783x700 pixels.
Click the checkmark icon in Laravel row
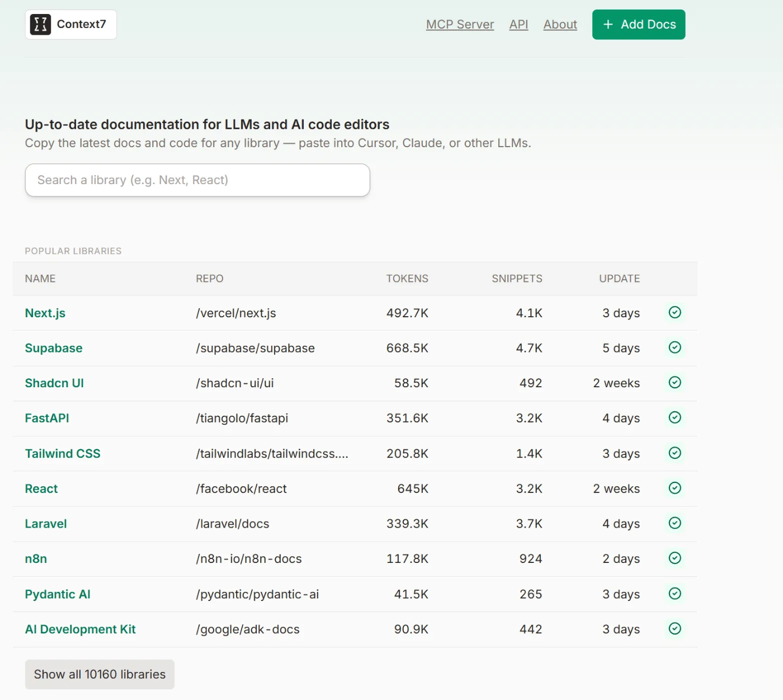[x=675, y=523]
